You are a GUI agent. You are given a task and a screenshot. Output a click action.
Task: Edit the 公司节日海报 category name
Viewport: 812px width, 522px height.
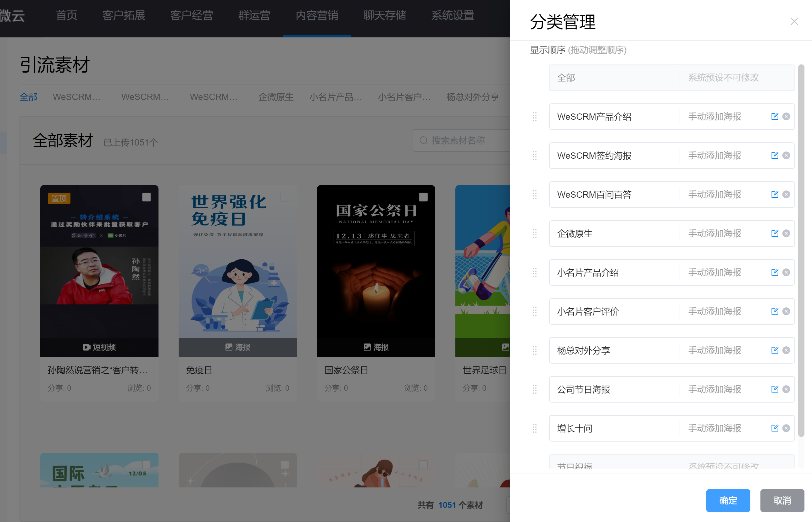tap(774, 389)
